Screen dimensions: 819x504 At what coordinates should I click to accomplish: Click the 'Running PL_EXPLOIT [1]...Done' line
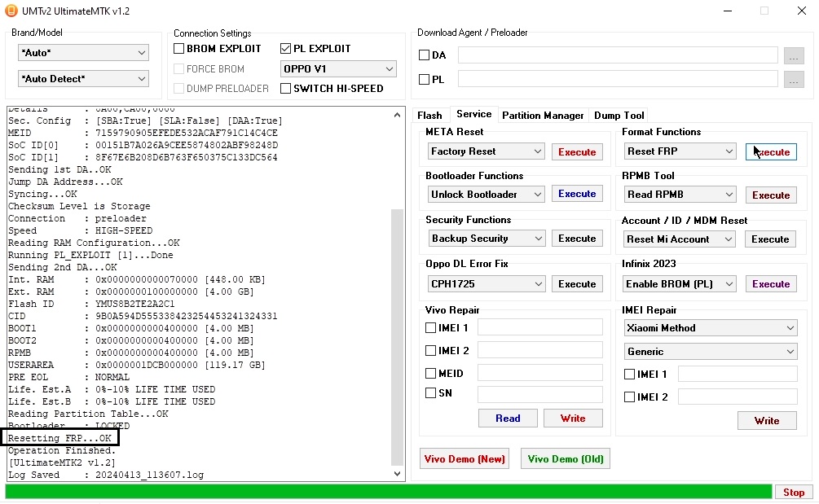point(90,255)
